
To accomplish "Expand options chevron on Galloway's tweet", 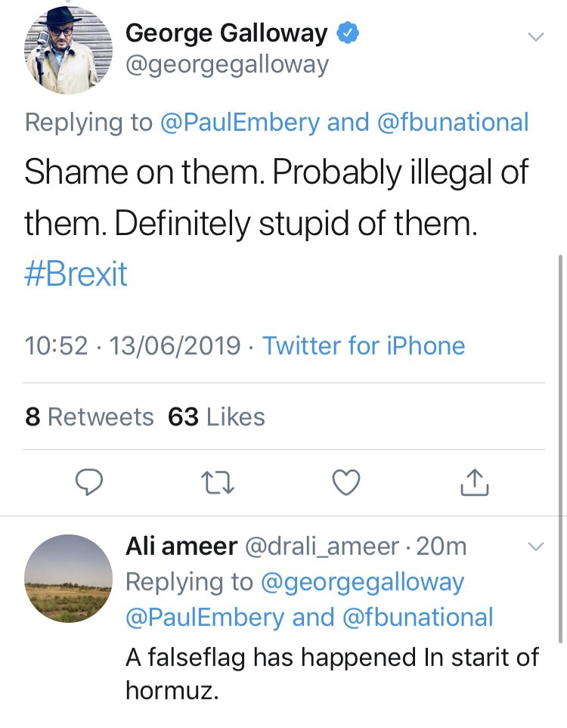I will (535, 36).
